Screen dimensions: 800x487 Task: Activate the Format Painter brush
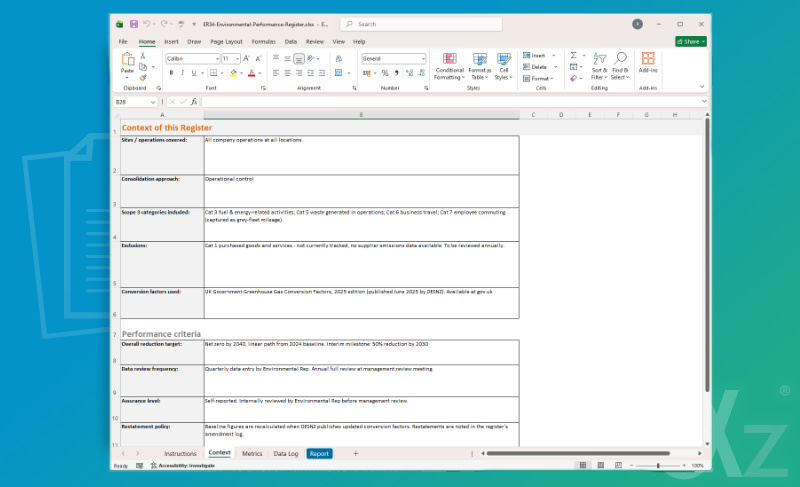143,78
